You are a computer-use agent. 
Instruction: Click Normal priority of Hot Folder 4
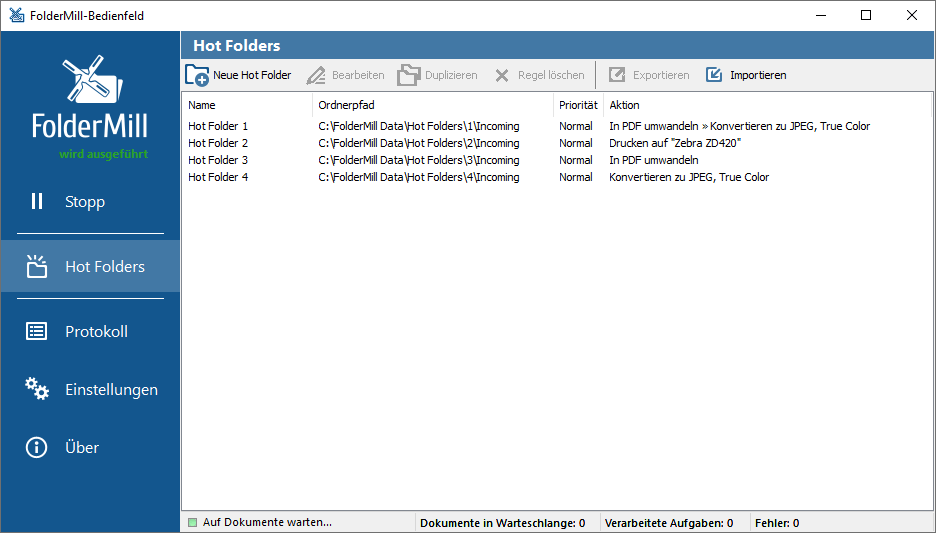575,177
